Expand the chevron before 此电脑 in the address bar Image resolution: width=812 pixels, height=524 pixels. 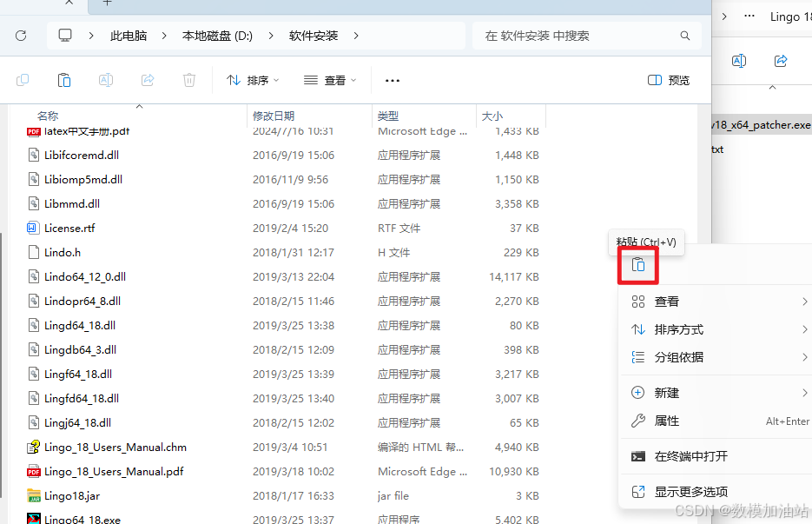91,36
